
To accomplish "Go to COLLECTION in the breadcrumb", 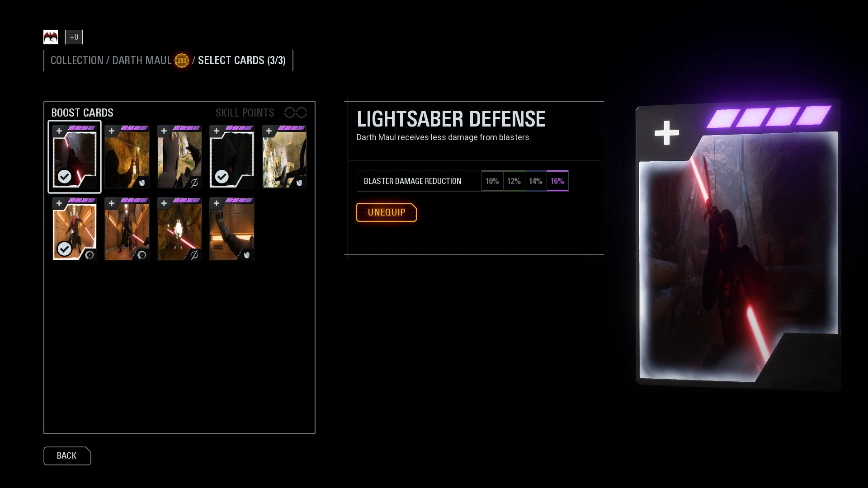I will point(77,61).
